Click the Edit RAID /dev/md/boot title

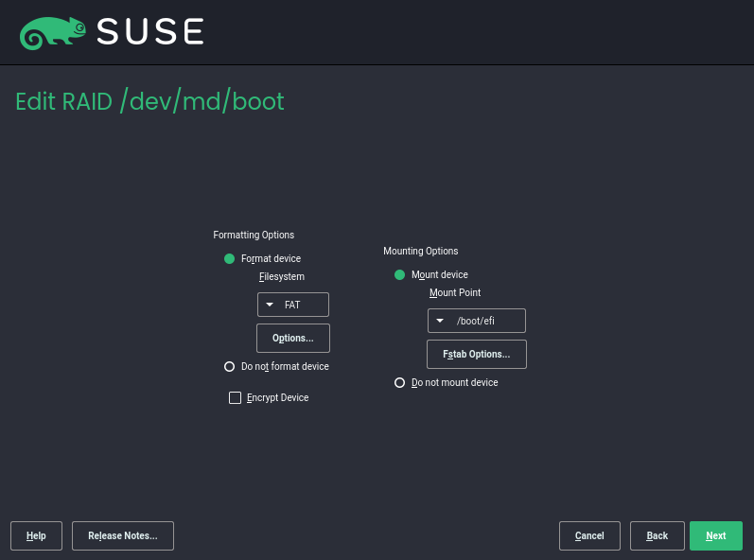(149, 101)
